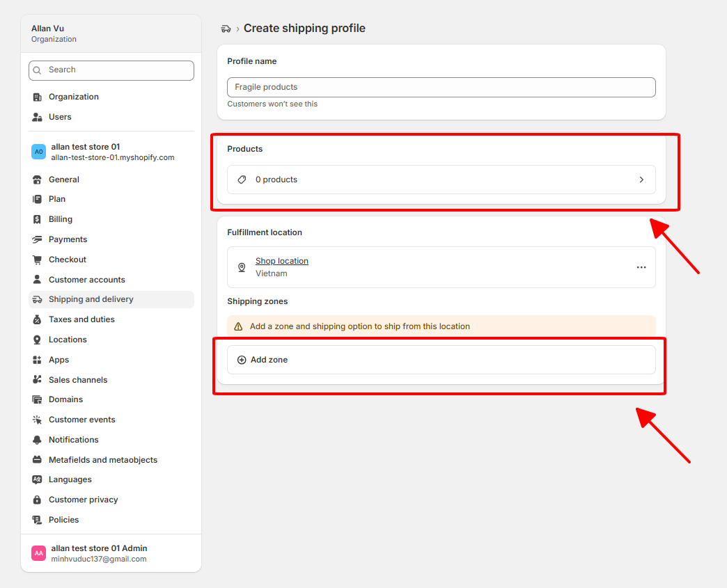The width and height of the screenshot is (727, 588).
Task: Click the Metafields and metaobjects icon
Action: pos(37,460)
